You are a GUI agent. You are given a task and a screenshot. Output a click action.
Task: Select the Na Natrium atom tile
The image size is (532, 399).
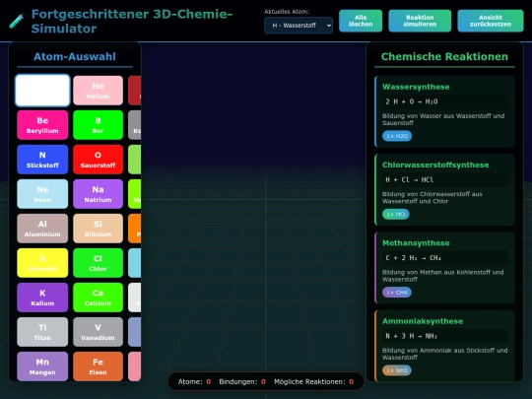point(98,194)
